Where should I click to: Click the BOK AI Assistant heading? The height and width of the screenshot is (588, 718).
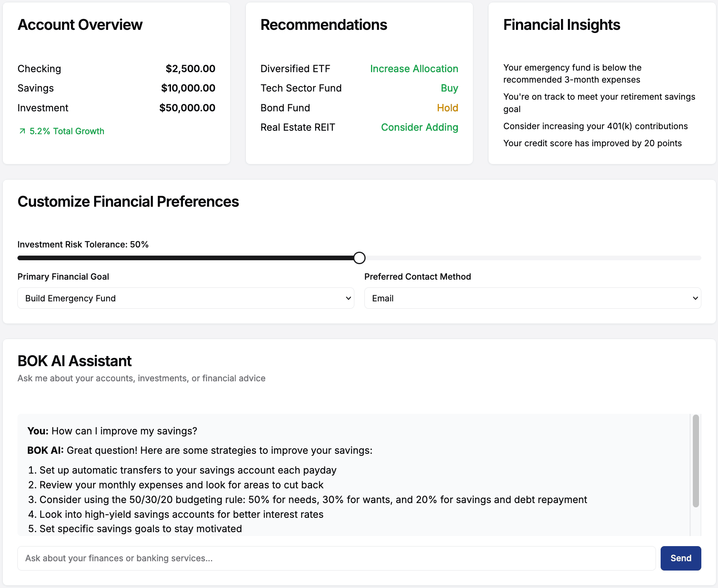[x=74, y=361]
